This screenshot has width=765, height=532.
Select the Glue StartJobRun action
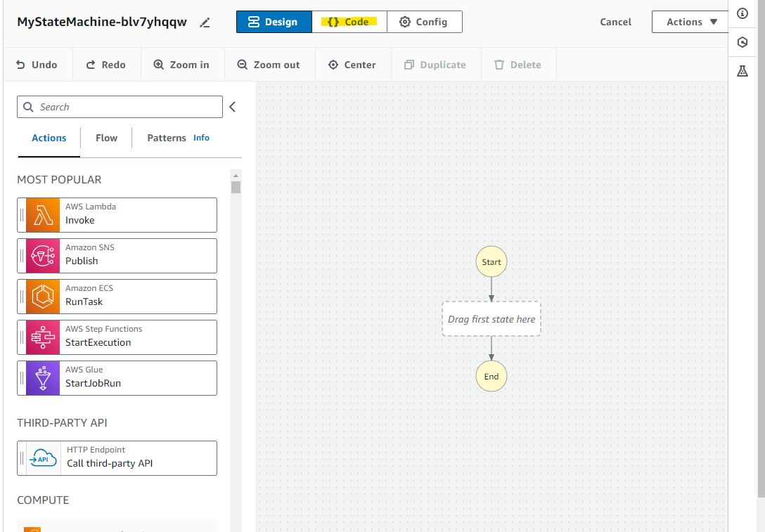pyautogui.click(x=117, y=378)
